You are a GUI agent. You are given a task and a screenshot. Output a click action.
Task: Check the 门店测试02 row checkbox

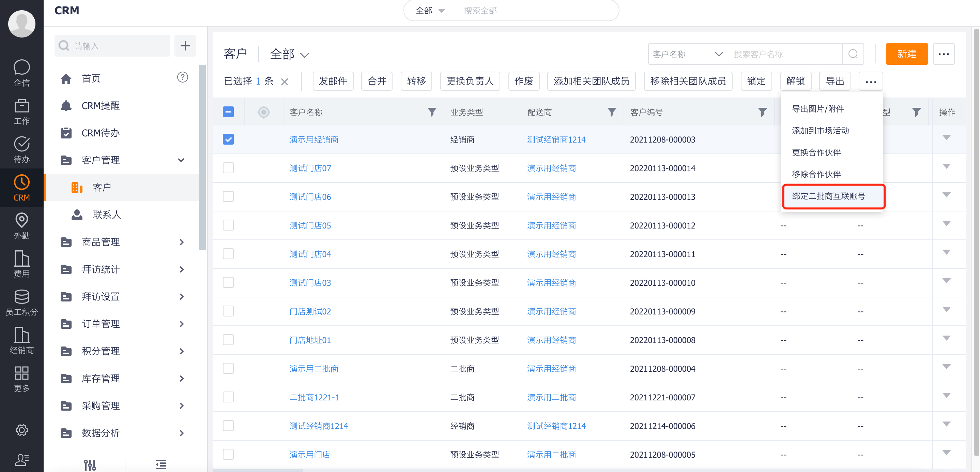(x=228, y=311)
